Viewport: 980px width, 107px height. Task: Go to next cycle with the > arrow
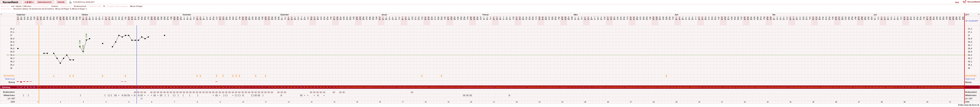coord(33,2)
